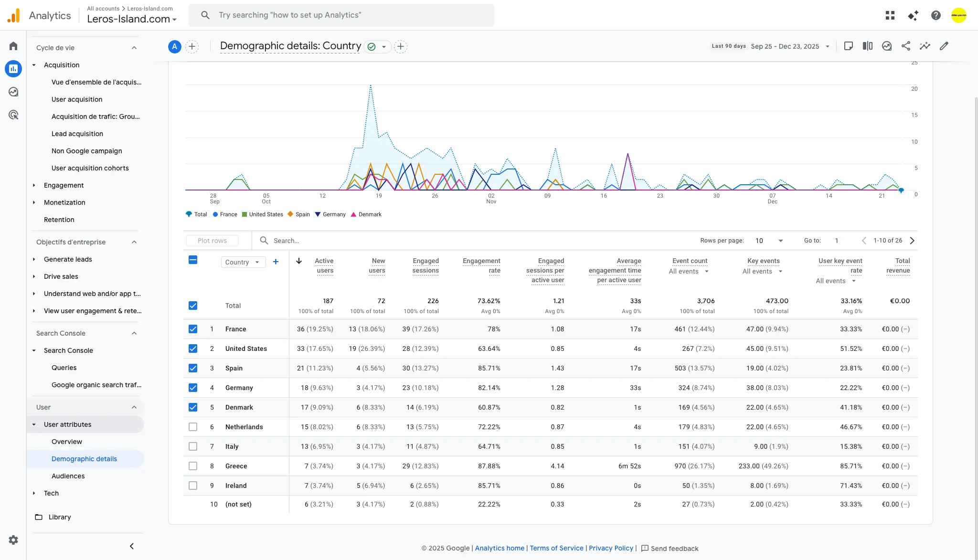Click the Spain orange legend marker
This screenshot has width=978, height=560.
pyautogui.click(x=290, y=214)
